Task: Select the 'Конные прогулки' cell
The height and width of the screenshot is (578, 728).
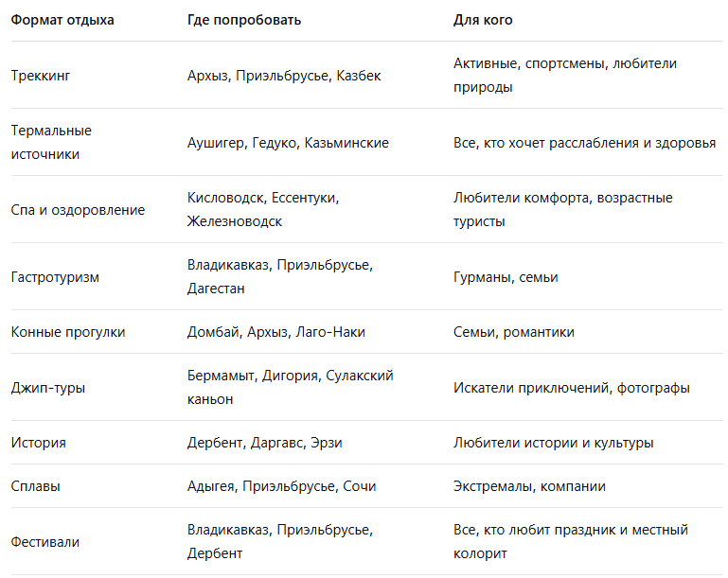Action: point(68,332)
